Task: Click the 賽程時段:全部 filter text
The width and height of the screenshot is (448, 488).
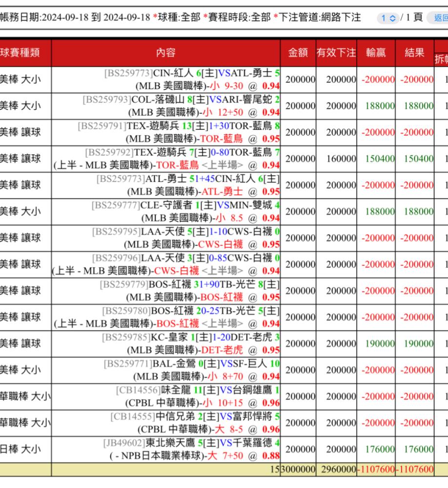Action: 240,17
